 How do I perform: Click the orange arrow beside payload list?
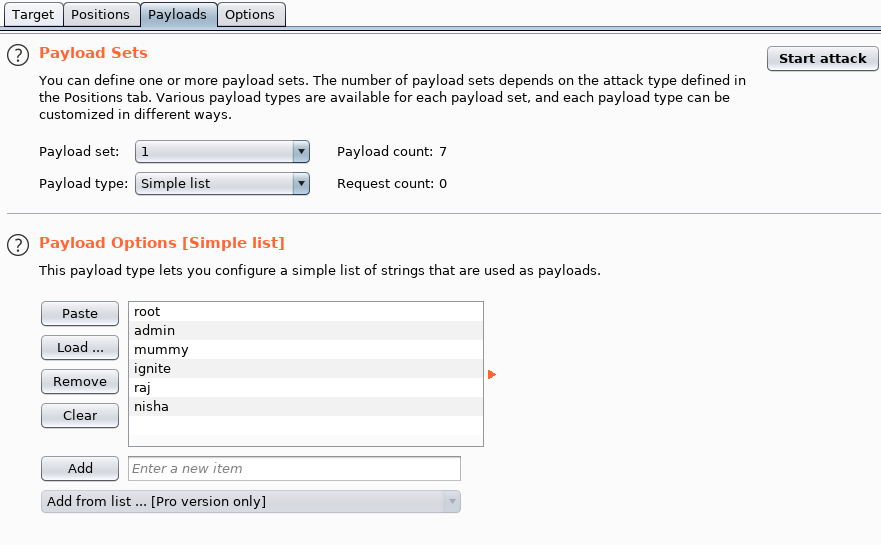[x=492, y=375]
